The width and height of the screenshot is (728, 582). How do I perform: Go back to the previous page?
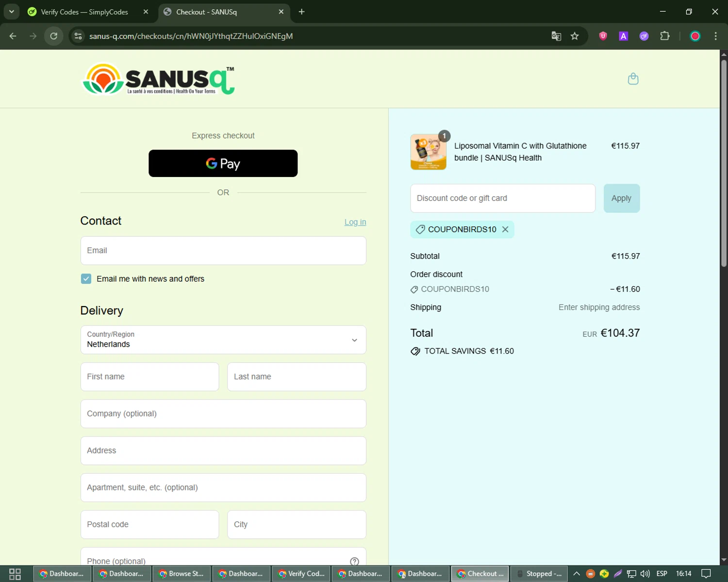(13, 36)
